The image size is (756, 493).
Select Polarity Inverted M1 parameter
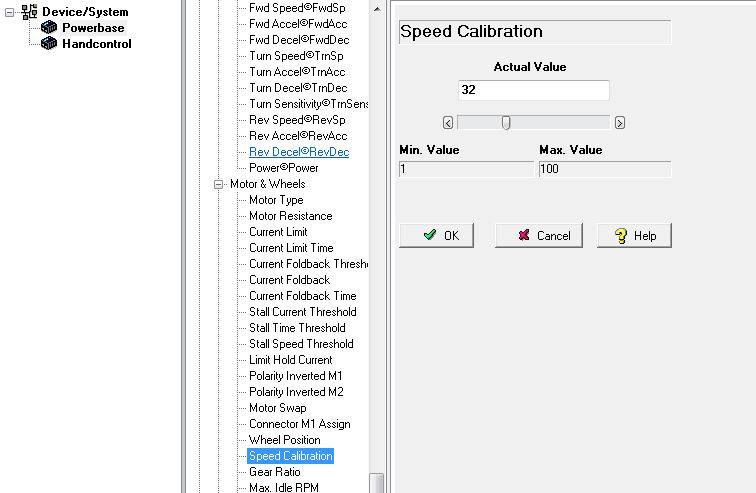pos(295,376)
